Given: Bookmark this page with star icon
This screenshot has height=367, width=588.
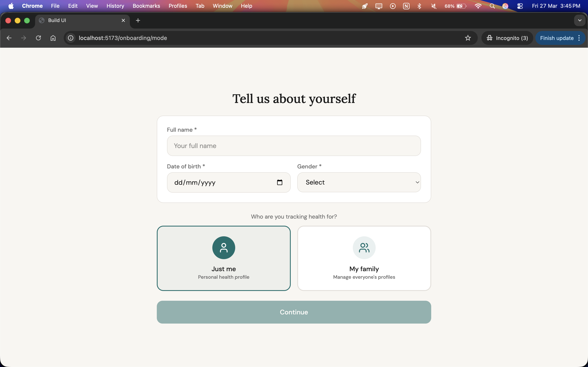Looking at the screenshot, I should click(468, 38).
